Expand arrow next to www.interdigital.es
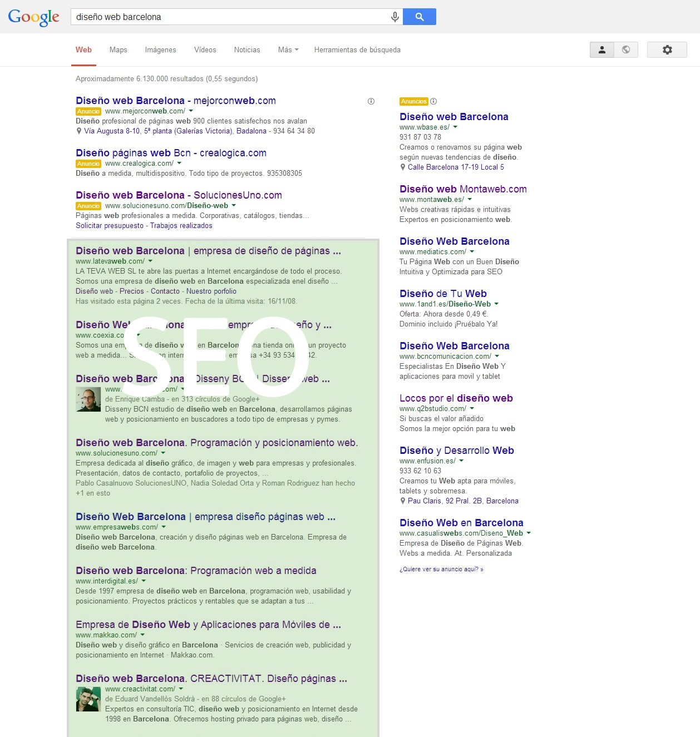This screenshot has width=700, height=737. [x=144, y=581]
